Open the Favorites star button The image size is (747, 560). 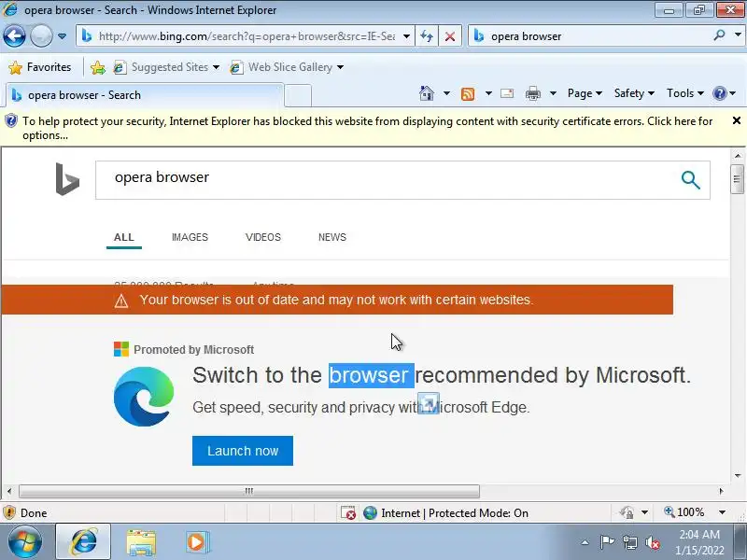tap(39, 67)
